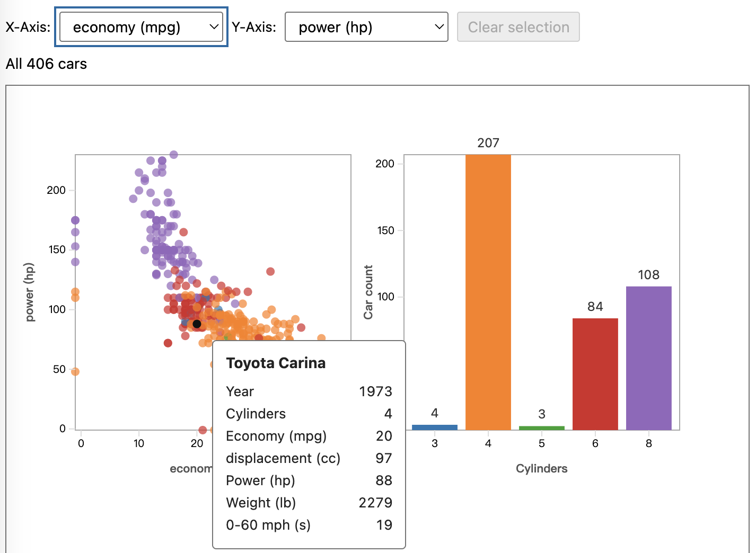
Task: Click the 'All 406 cars' text
Action: pos(46,64)
